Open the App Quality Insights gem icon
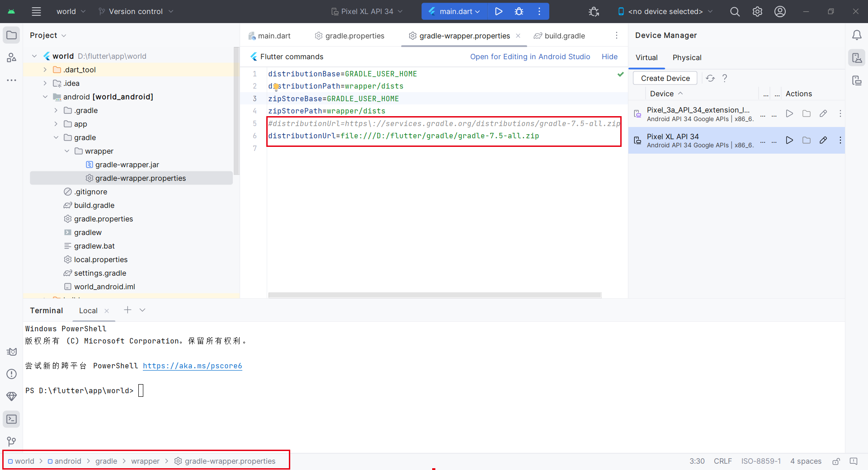868x470 pixels. point(12,396)
